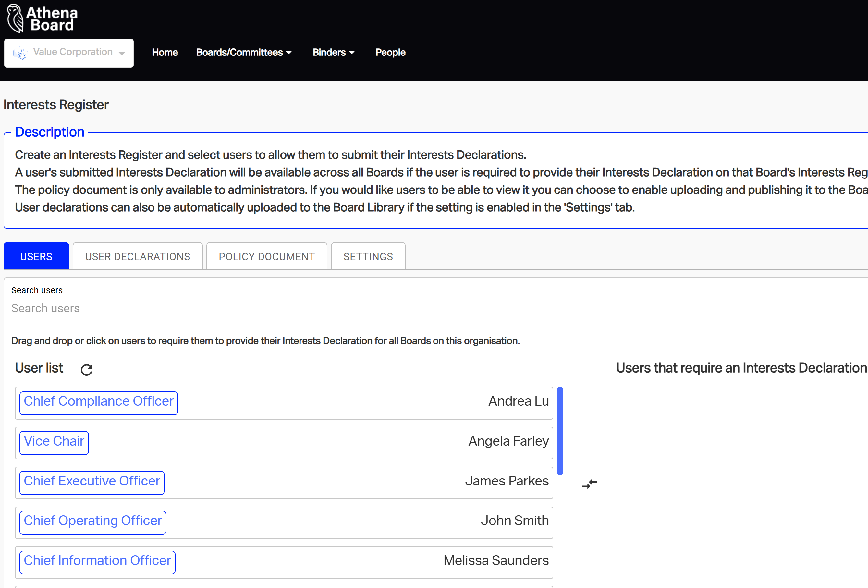The width and height of the screenshot is (868, 588).
Task: Open the Value Corporation organisation dropdown
Action: tap(69, 53)
